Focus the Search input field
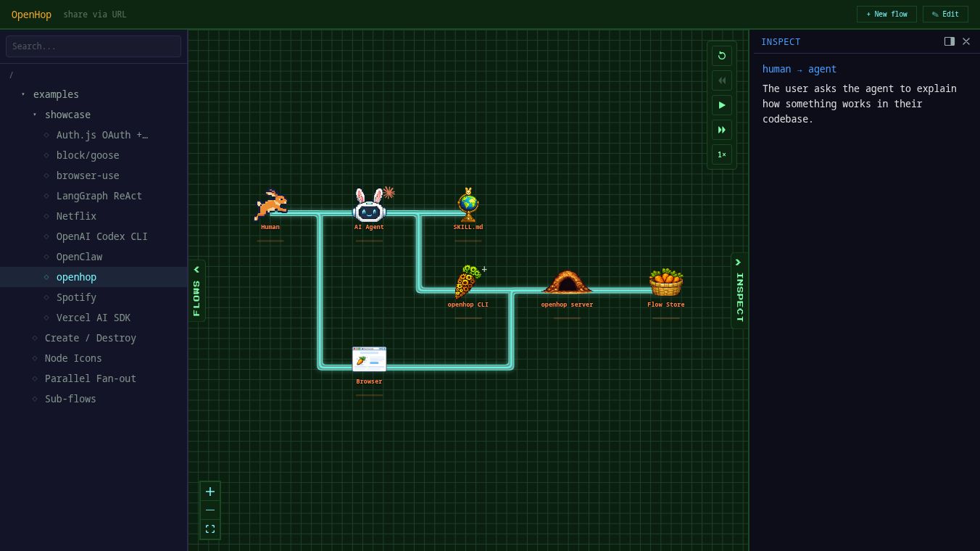980x551 pixels. point(94,46)
